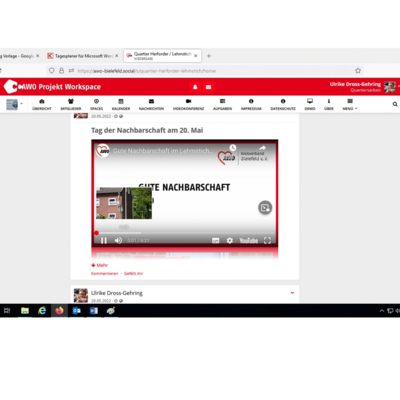Expand the space chooser dropdown arrow
The height and width of the screenshot is (400, 400).
point(21,104)
